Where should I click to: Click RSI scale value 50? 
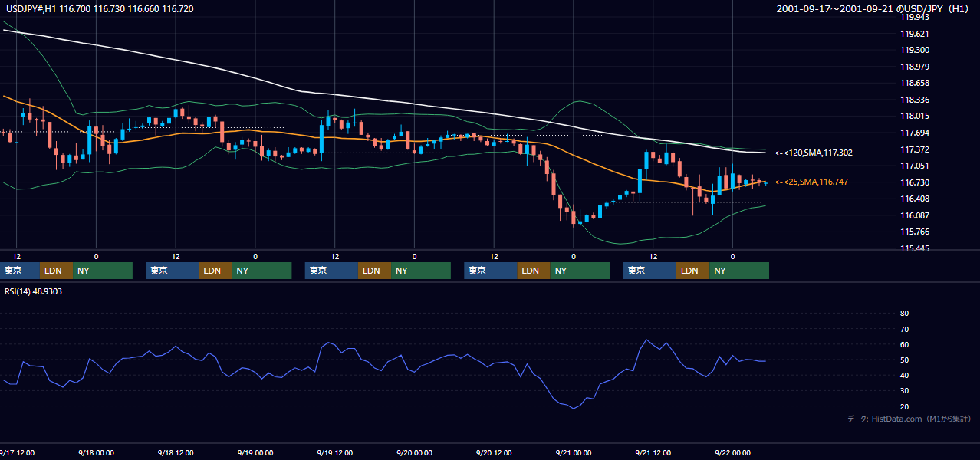904,360
